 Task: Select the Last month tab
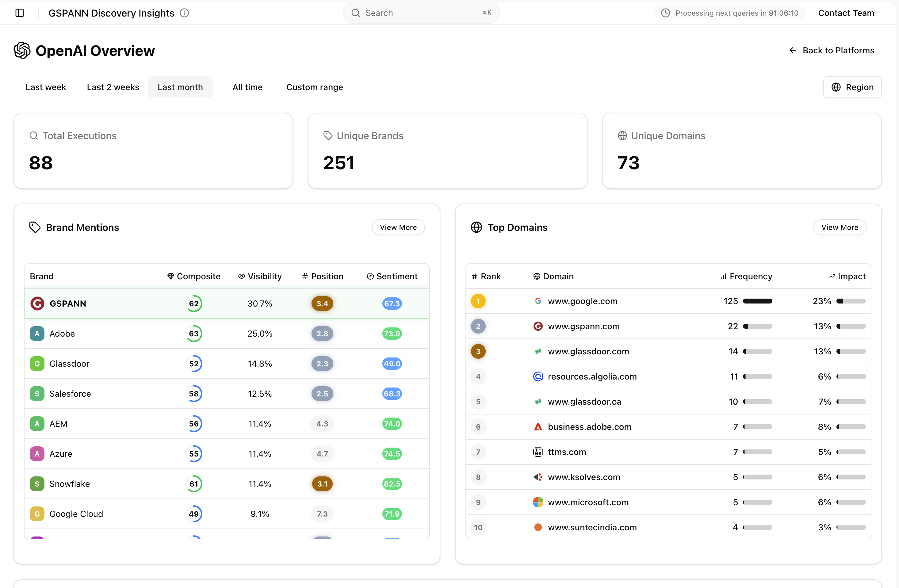pyautogui.click(x=180, y=87)
